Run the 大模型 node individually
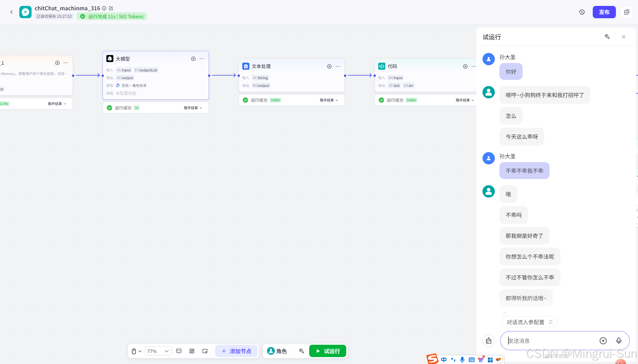638x364 pixels. [x=193, y=59]
